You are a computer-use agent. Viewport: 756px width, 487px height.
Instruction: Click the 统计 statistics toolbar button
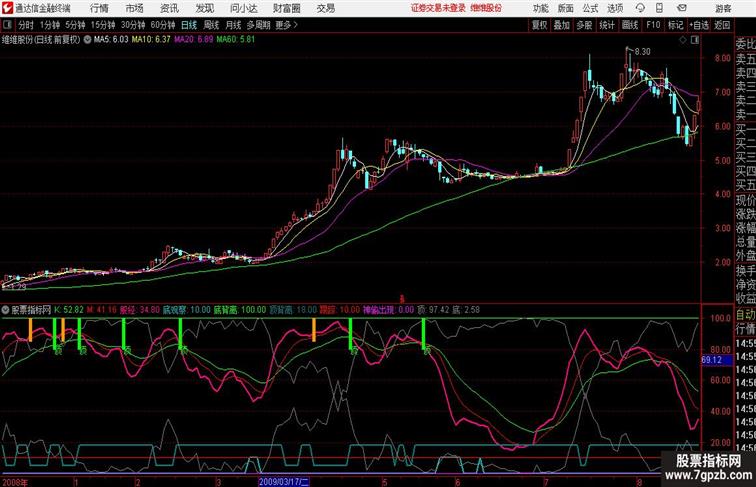point(607,25)
